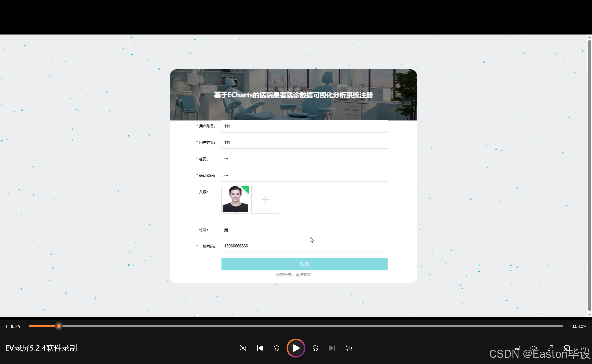Expand the gender chevron arrow
The width and height of the screenshot is (592, 364).
[360, 230]
